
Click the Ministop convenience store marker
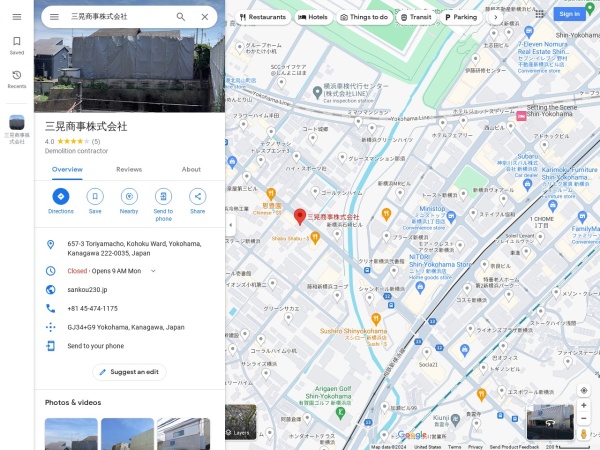point(451,216)
